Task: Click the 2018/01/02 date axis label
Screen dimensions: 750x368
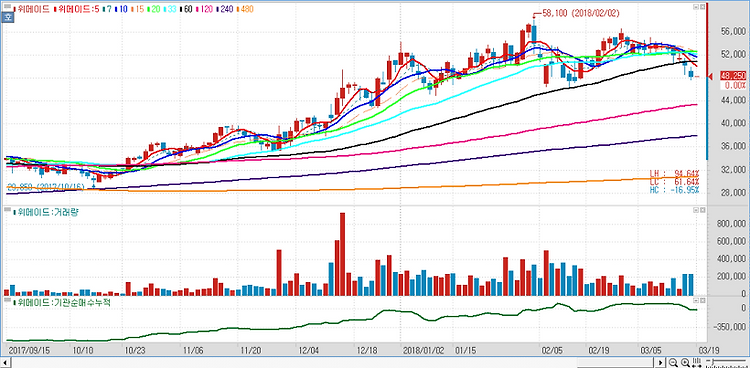Action: pyautogui.click(x=424, y=350)
